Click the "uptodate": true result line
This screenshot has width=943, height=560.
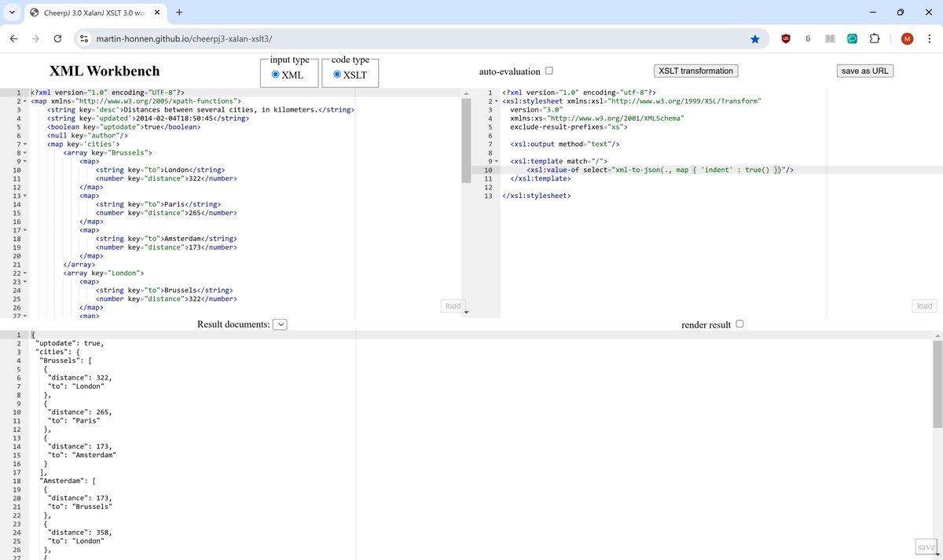(69, 343)
